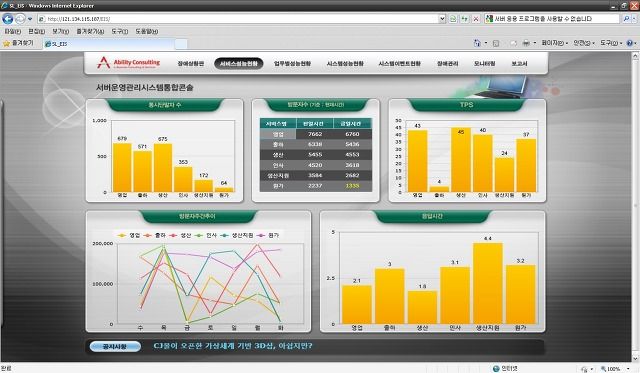Screen dimensions: 640x373
Task: Open the 파일 menu
Action: coord(13,31)
